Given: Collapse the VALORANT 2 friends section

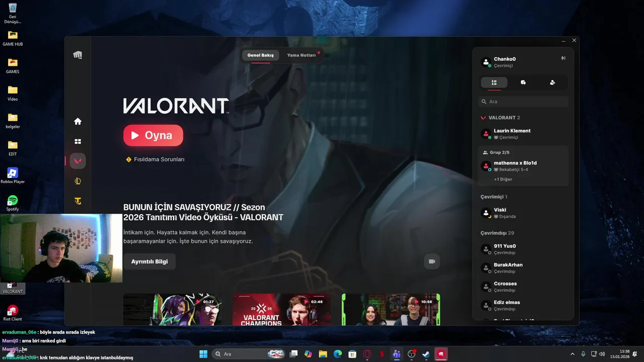Looking at the screenshot, I should tap(501, 118).
